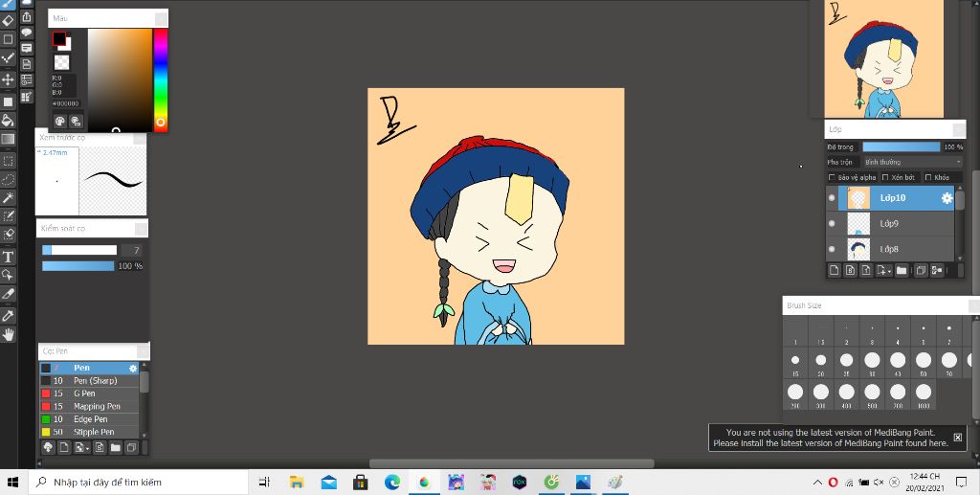Duplicate the current layer
980x495 pixels.
(920, 271)
